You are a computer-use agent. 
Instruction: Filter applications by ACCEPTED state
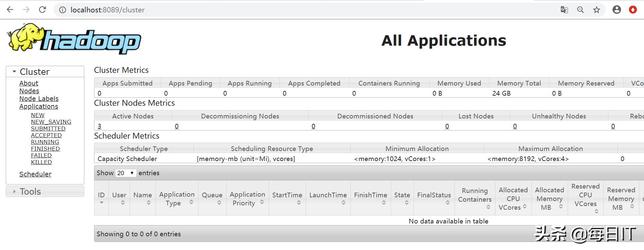click(x=46, y=135)
